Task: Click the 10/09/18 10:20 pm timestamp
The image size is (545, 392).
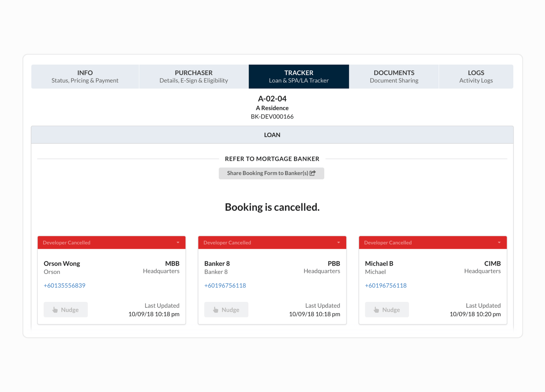Action: click(475, 314)
